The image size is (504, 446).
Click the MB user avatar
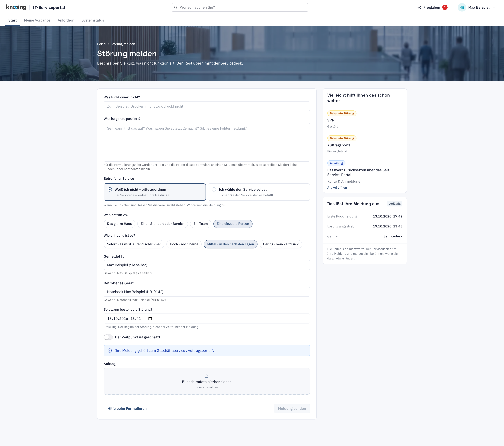(x=462, y=7)
